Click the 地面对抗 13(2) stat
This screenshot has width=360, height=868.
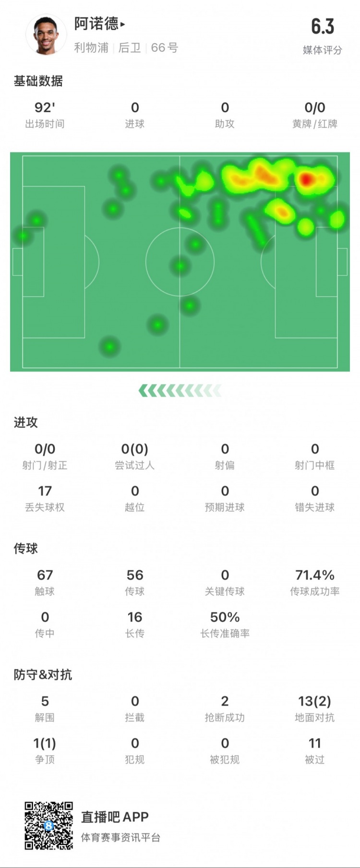pyautogui.click(x=314, y=708)
